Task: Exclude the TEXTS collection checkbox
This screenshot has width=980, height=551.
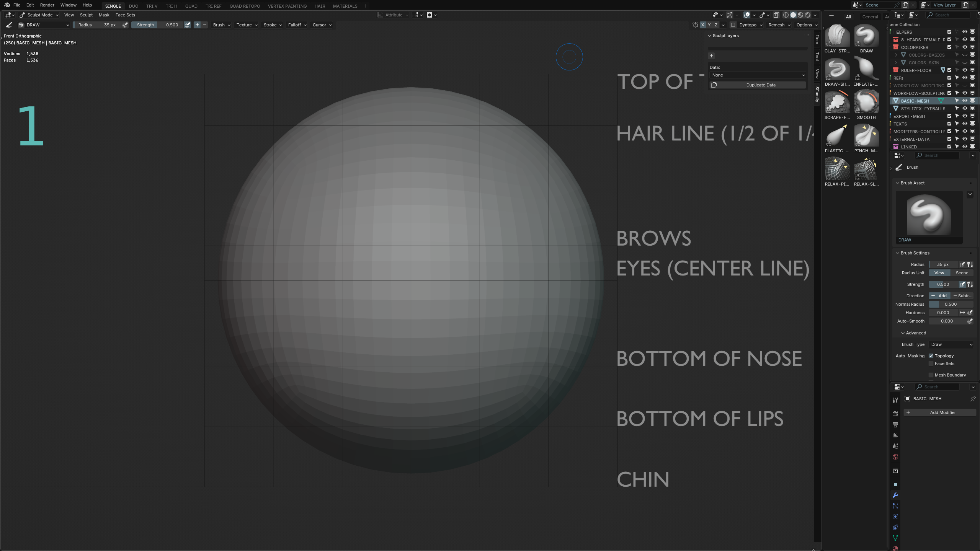Action: click(949, 124)
